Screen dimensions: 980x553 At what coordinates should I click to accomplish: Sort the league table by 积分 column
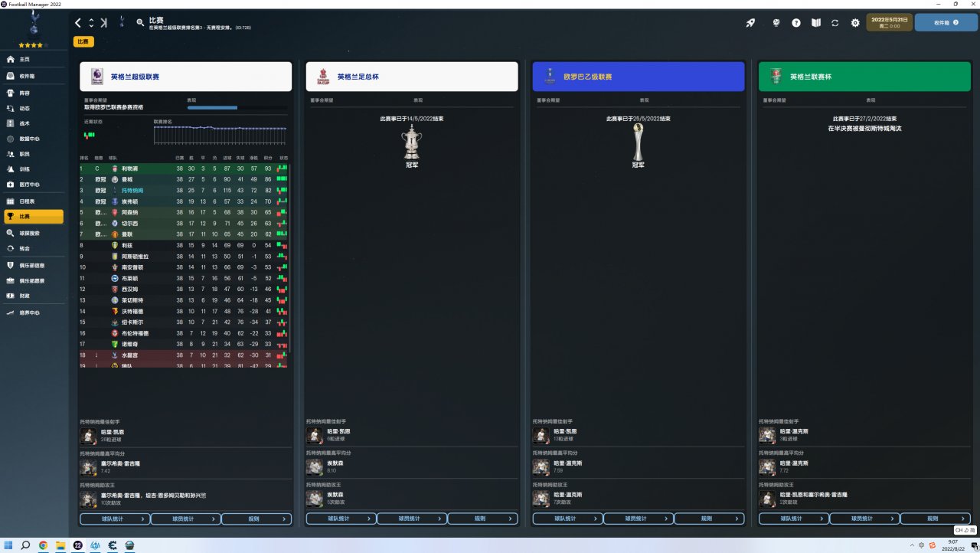click(x=268, y=159)
